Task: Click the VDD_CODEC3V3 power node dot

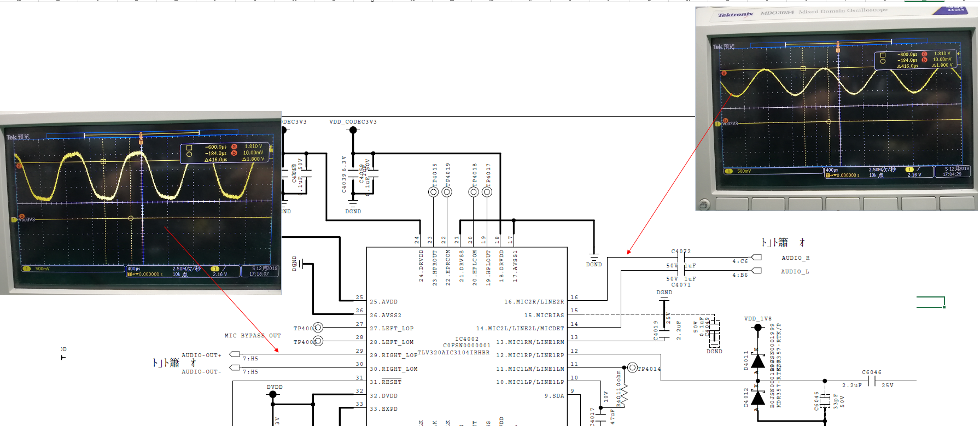Action: (353, 130)
